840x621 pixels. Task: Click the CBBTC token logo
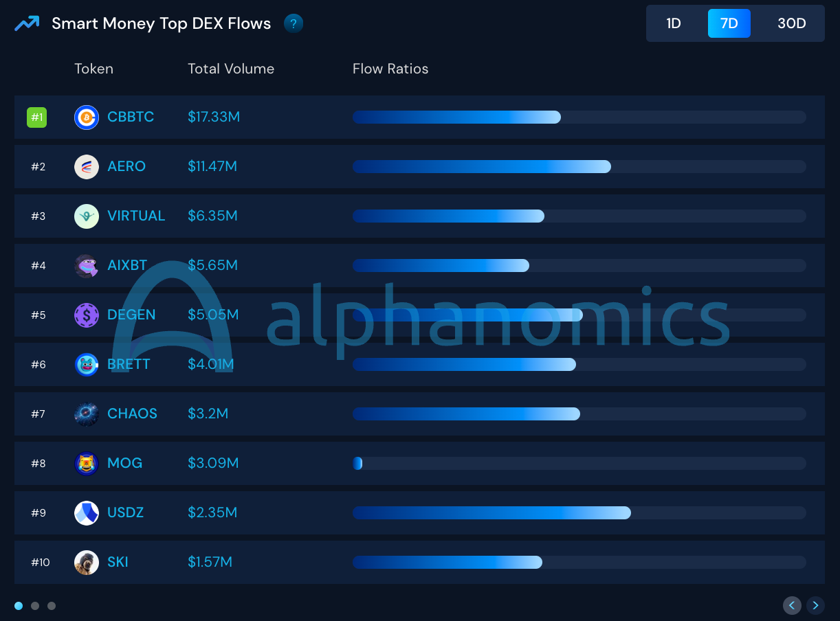(87, 117)
